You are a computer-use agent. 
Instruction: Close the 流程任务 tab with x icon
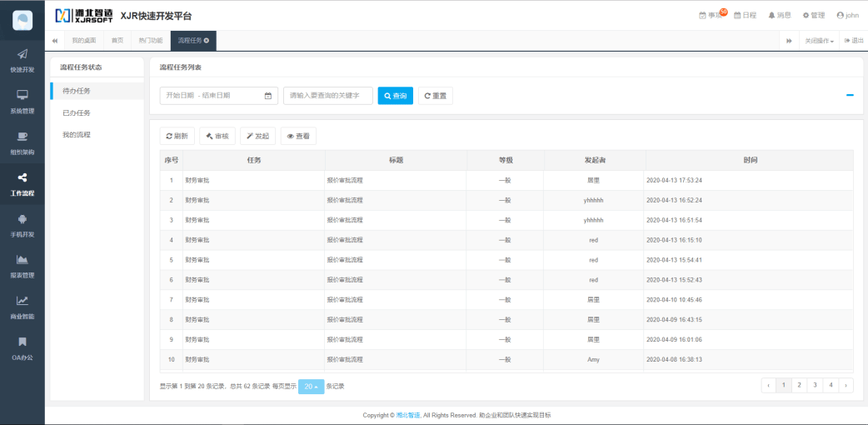(x=207, y=41)
